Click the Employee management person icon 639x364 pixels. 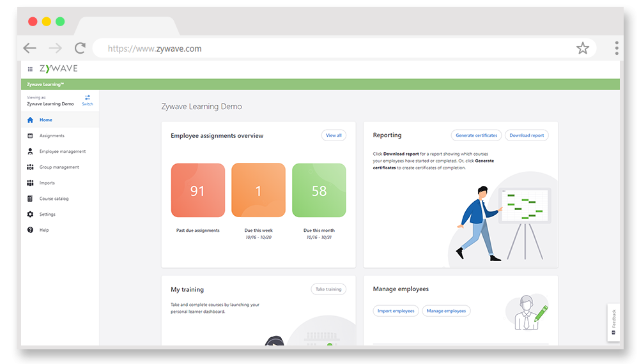tap(30, 151)
